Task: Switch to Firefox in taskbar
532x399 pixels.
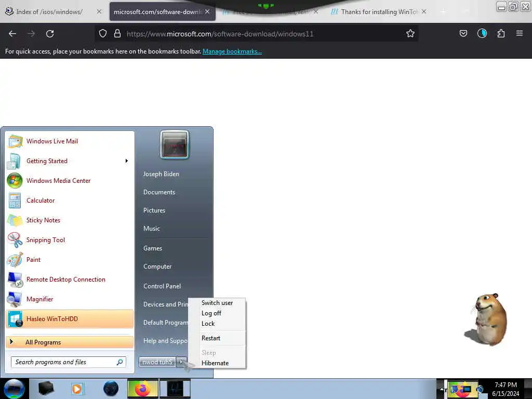Action: (142, 389)
